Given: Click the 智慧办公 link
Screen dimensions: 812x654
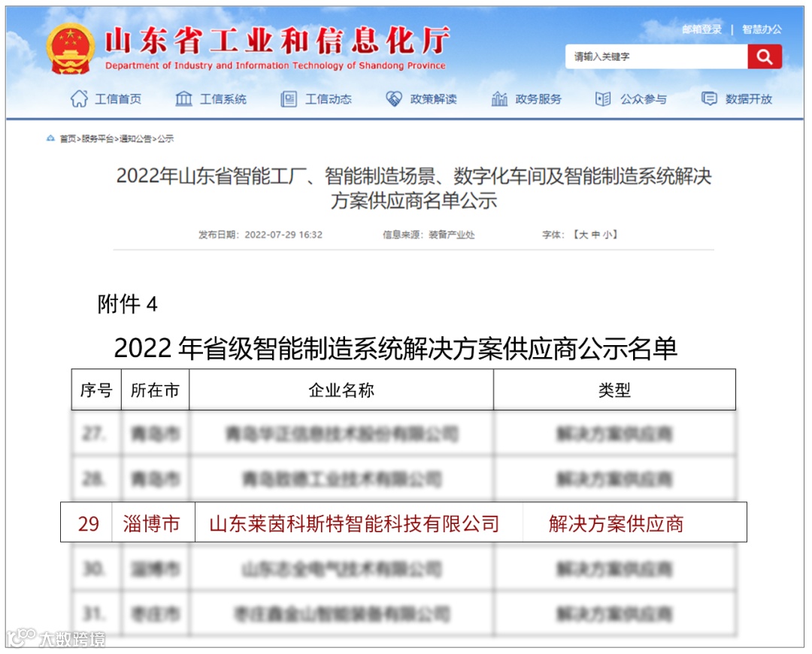Looking at the screenshot, I should click(x=762, y=29).
